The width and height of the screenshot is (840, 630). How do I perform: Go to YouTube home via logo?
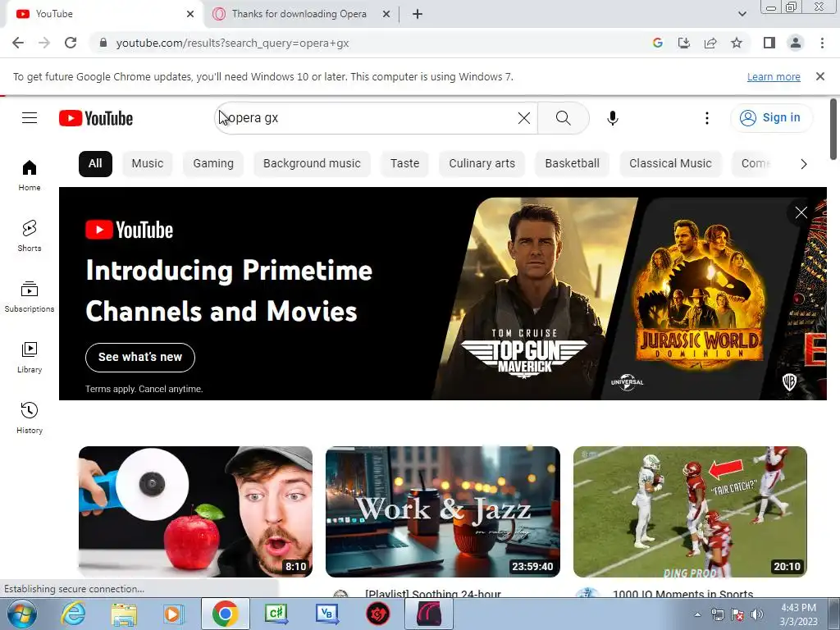pos(96,118)
